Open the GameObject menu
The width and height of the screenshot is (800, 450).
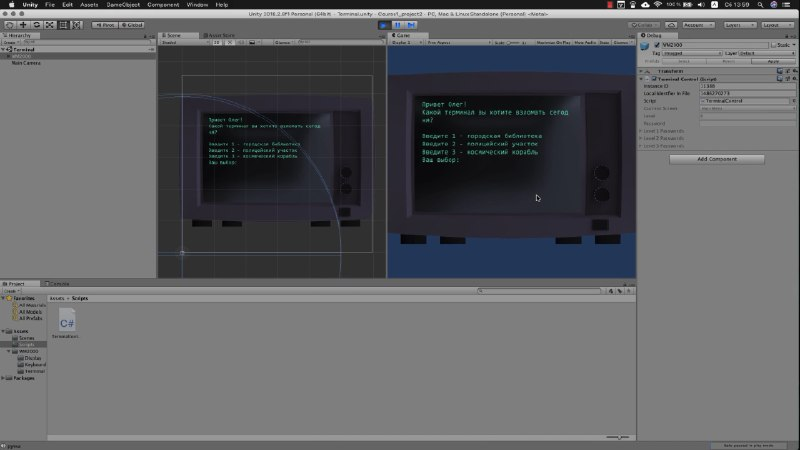pyautogui.click(x=123, y=5)
